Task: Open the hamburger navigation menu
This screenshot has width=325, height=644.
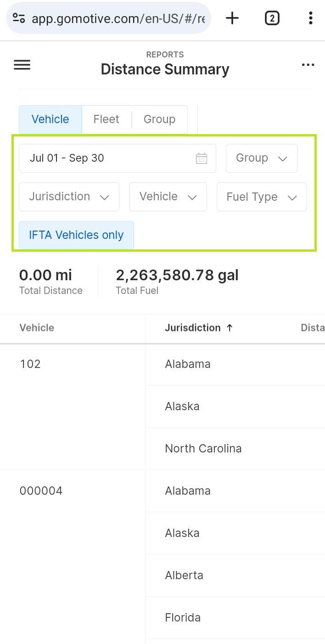Action: tap(22, 65)
